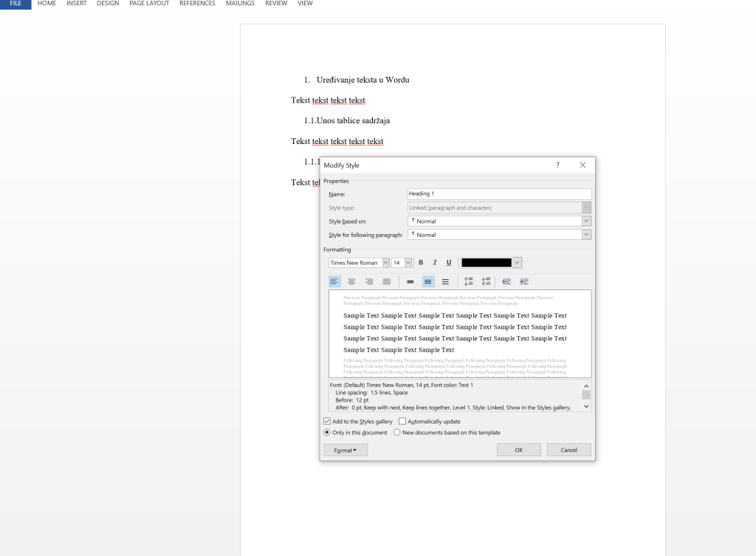Apply italic to the style
Image resolution: width=756 pixels, height=556 pixels.
(x=435, y=263)
